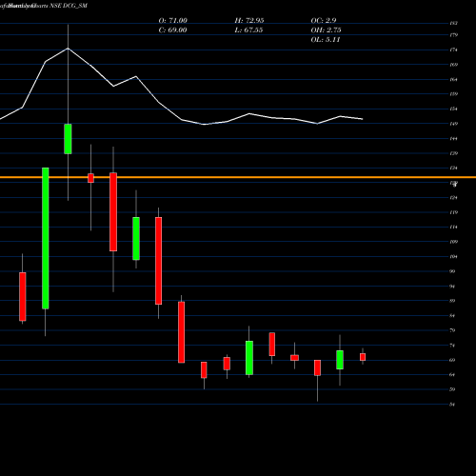This screenshot has width=476, height=476.
Task: Click the 149 price axis label
Action: [454, 124]
